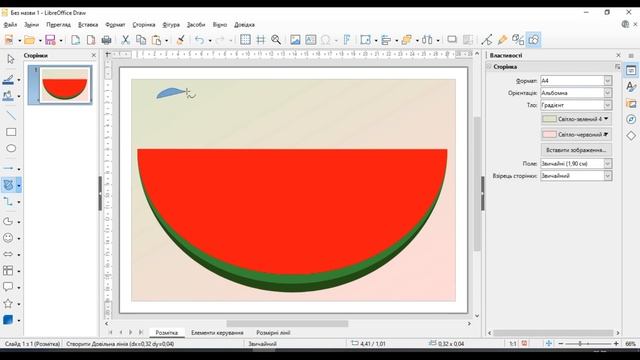Viewport: 640px width, 360px height.
Task: Open the Формат menu
Action: (115, 24)
